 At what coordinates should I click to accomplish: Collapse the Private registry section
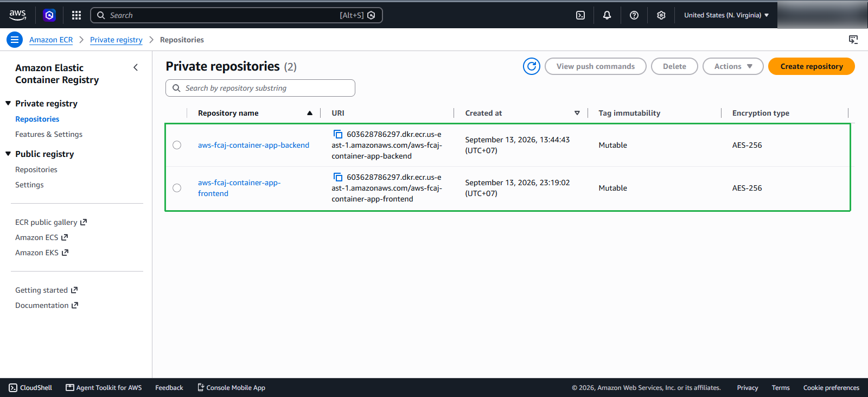click(x=8, y=103)
